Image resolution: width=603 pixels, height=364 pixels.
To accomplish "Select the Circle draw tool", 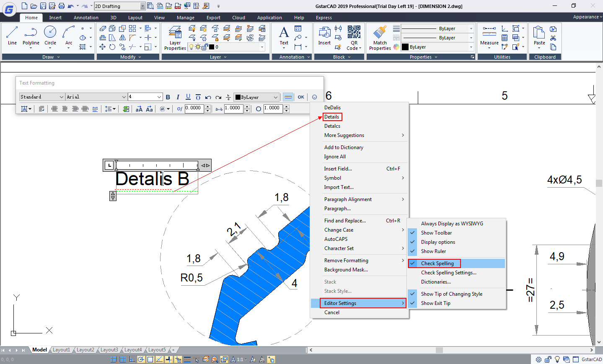I will (x=50, y=36).
